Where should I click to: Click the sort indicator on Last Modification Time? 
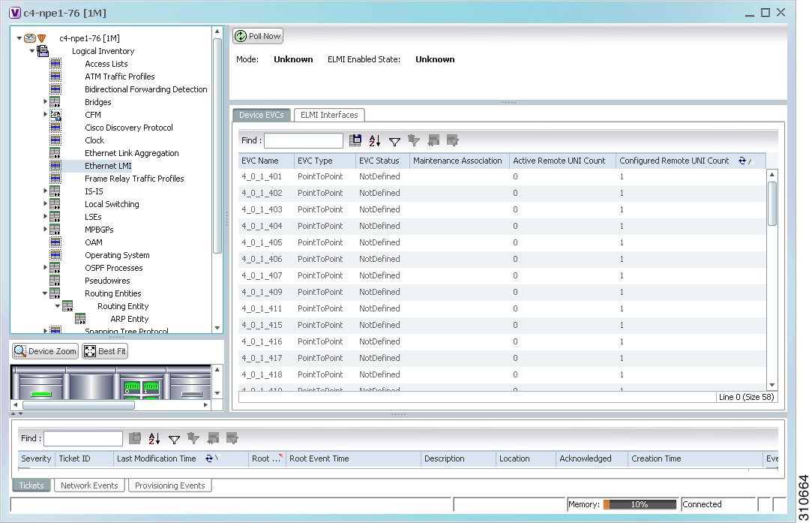pyautogui.click(x=213, y=458)
